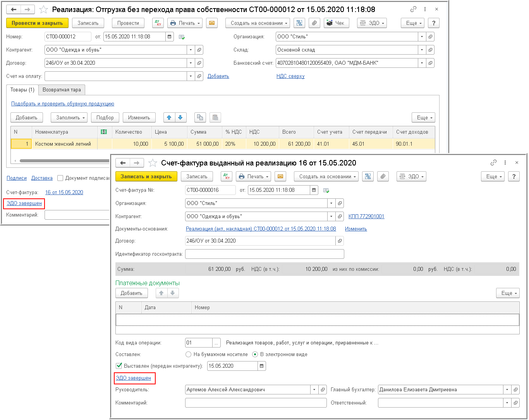Screen dimensions: 529x420
Task: Click the copy rows icon above goods table
Action: pos(200,118)
